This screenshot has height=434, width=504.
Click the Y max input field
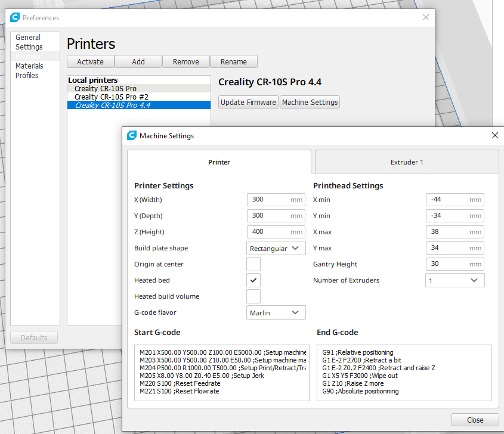coord(455,247)
